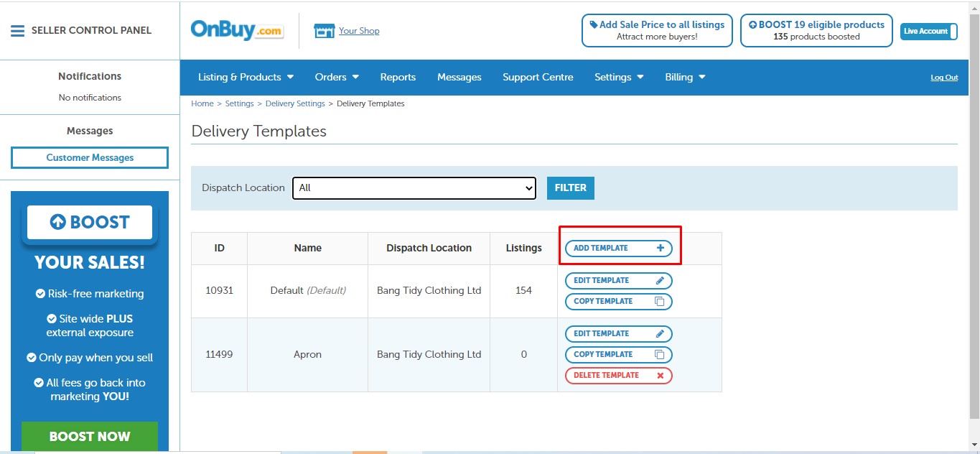
Task: Click the copy icon for Apron template
Action: (x=660, y=355)
